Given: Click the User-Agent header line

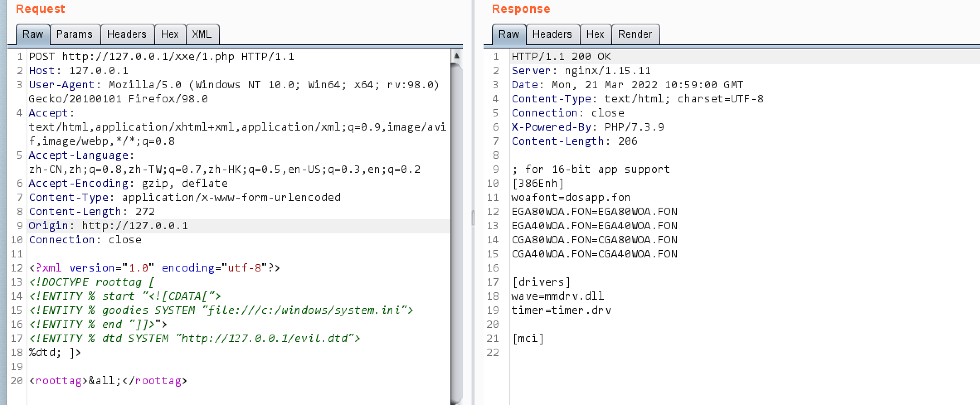Looking at the screenshot, I should (234, 92).
